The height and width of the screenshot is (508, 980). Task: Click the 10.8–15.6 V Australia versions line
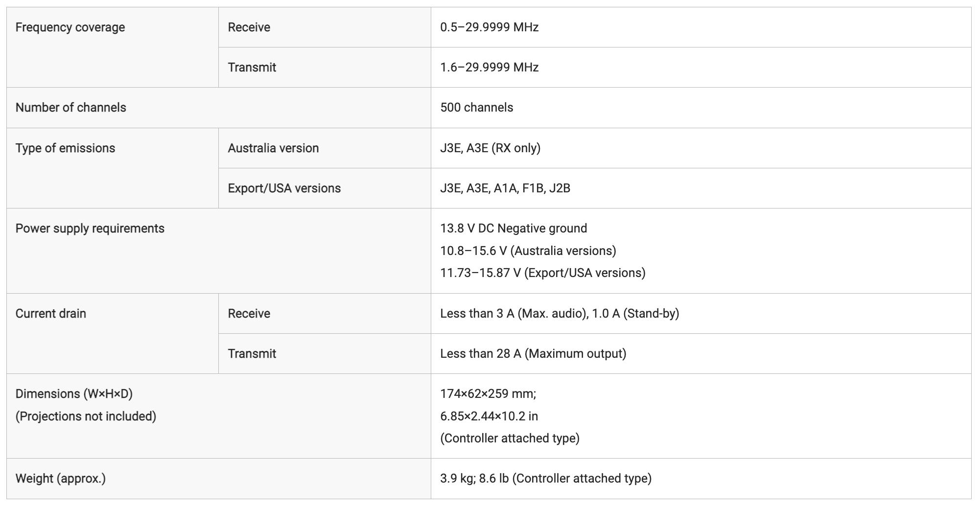[528, 251]
